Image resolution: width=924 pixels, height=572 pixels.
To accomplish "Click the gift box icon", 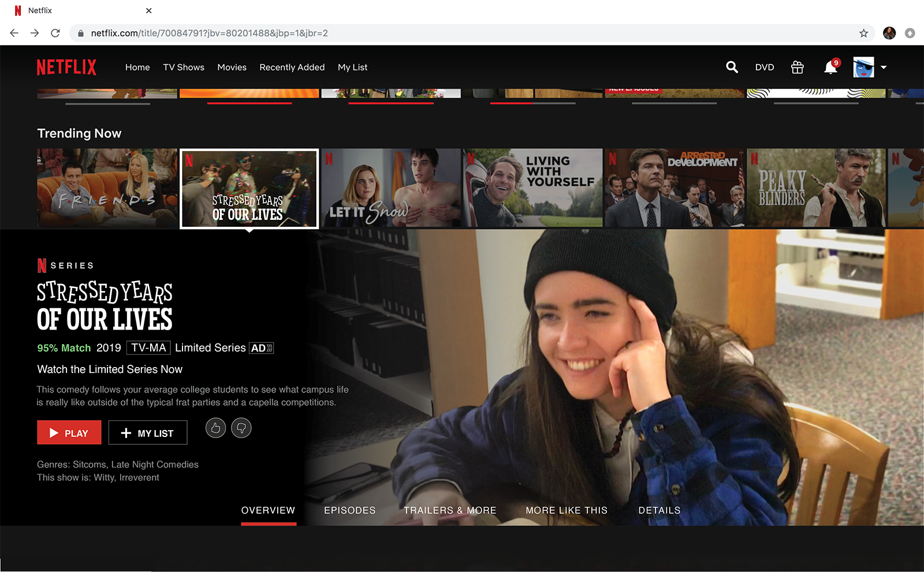I will tap(797, 67).
